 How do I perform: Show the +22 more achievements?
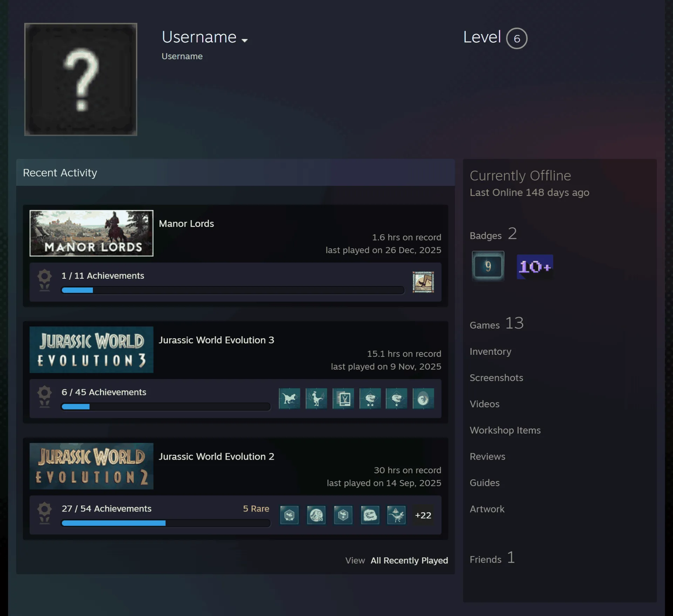tap(423, 515)
